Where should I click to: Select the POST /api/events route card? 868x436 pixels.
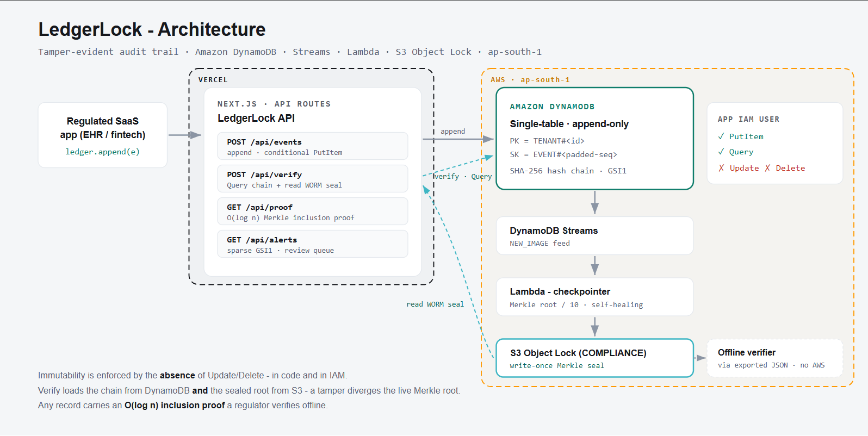click(313, 146)
